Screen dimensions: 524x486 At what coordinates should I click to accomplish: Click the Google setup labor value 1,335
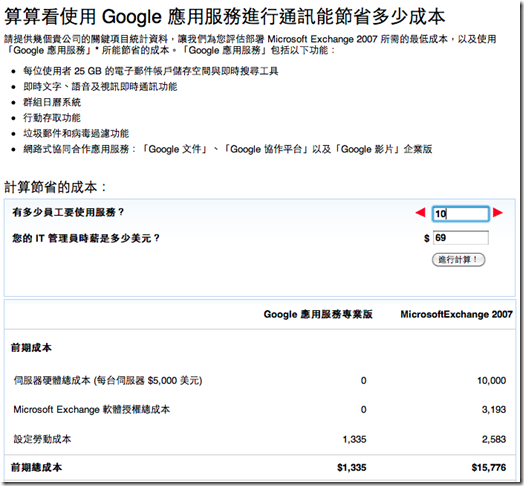tap(354, 439)
